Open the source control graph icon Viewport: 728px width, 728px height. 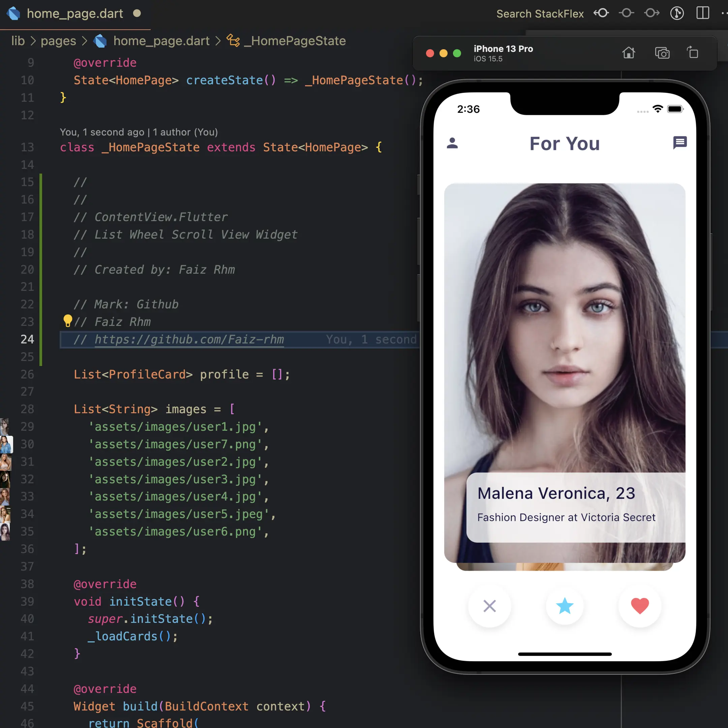pos(677,13)
